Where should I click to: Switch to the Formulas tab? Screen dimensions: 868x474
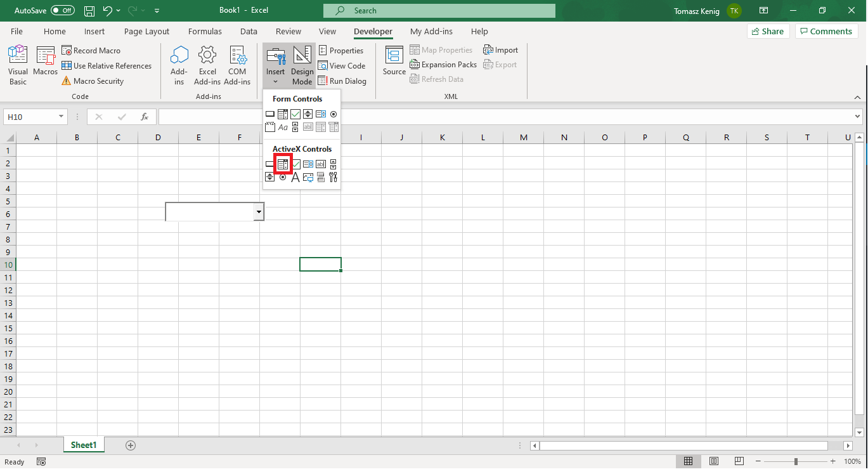coord(205,31)
